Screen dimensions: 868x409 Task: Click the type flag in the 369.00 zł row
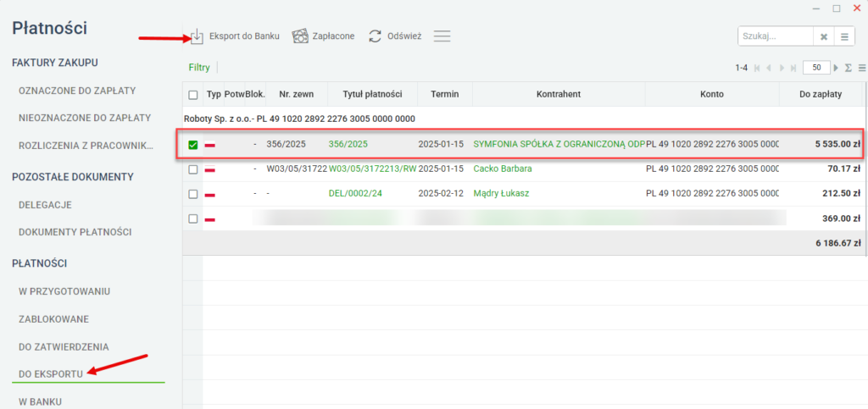[x=210, y=219]
